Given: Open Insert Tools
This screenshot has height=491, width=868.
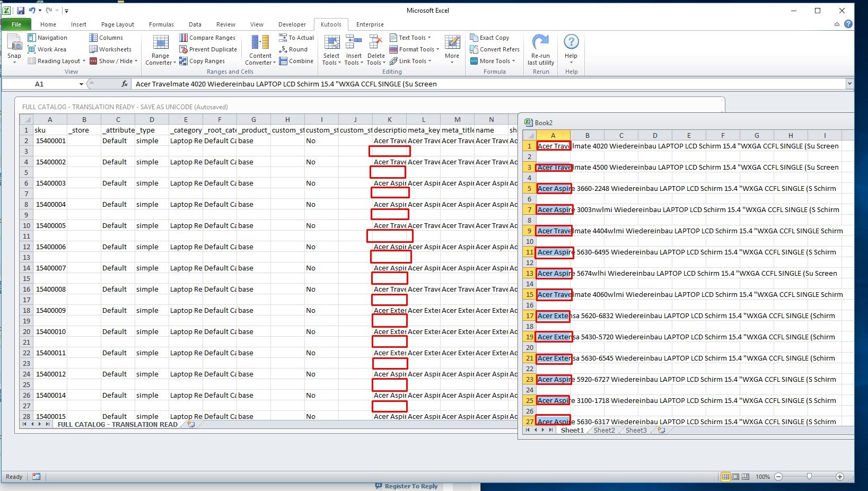Looking at the screenshot, I should pos(354,50).
